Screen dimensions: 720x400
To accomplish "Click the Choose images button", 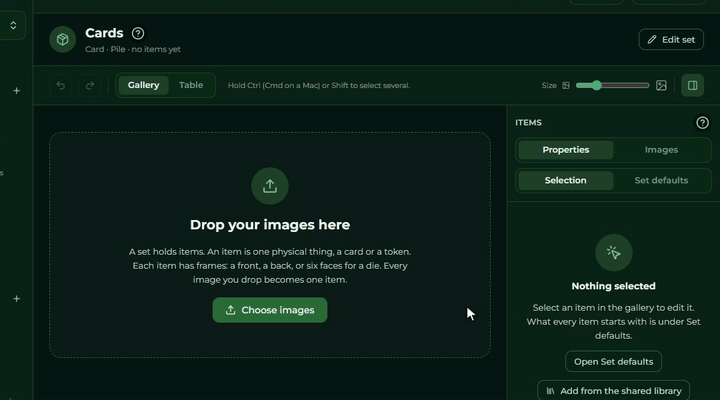I will (x=270, y=310).
